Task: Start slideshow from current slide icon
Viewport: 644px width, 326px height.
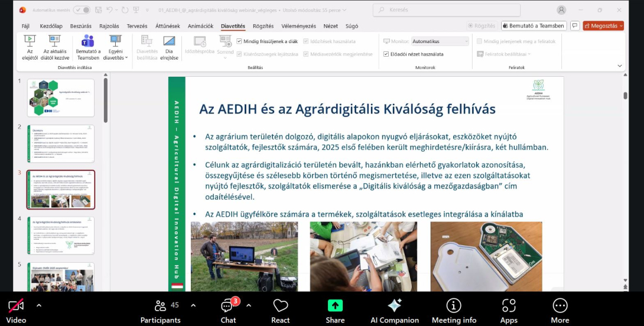Action: click(x=56, y=41)
